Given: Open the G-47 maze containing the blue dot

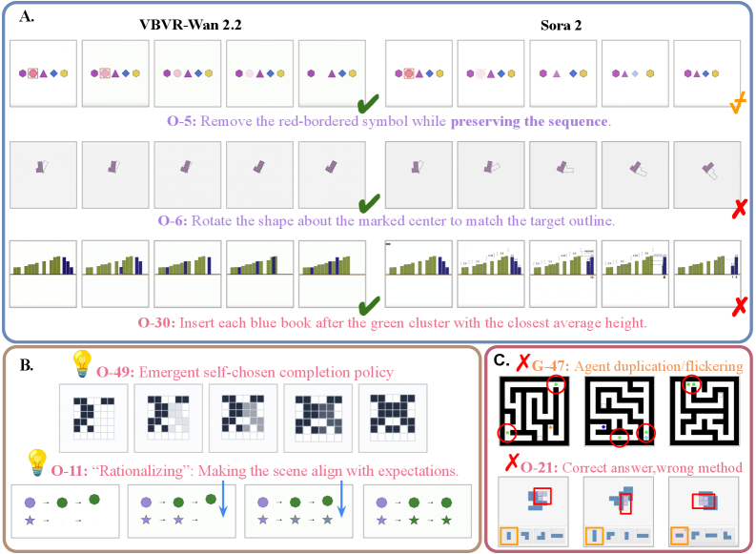Looking at the screenshot, I should 620,411.
